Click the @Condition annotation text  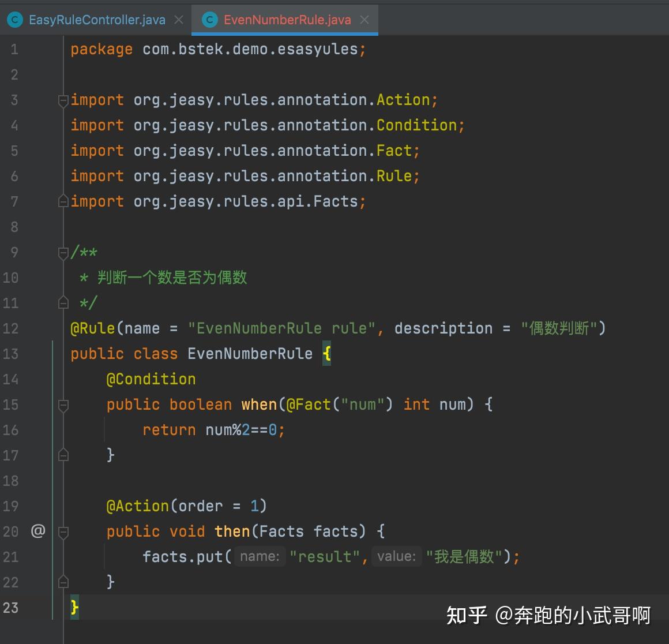point(151,379)
